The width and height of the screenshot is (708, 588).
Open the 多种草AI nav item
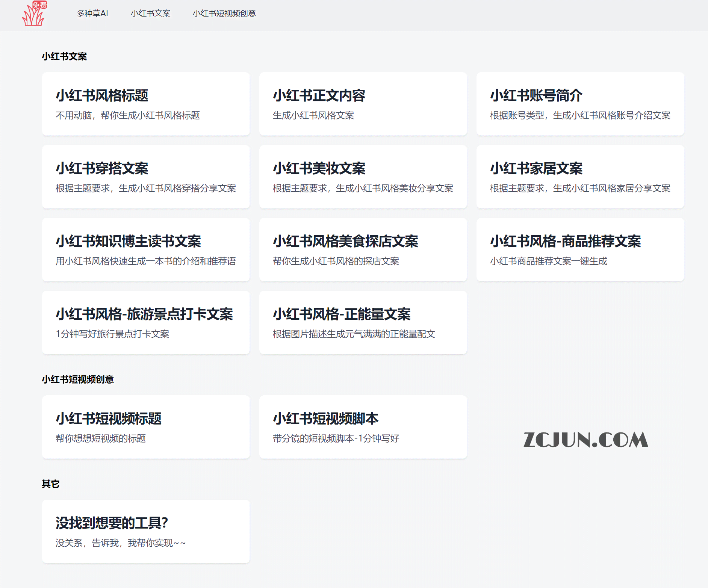click(92, 14)
